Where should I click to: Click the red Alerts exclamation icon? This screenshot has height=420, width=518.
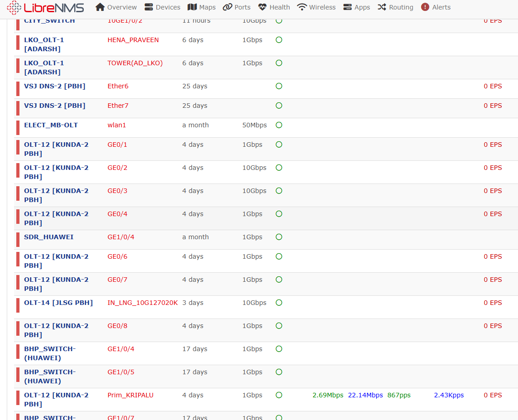425,7
